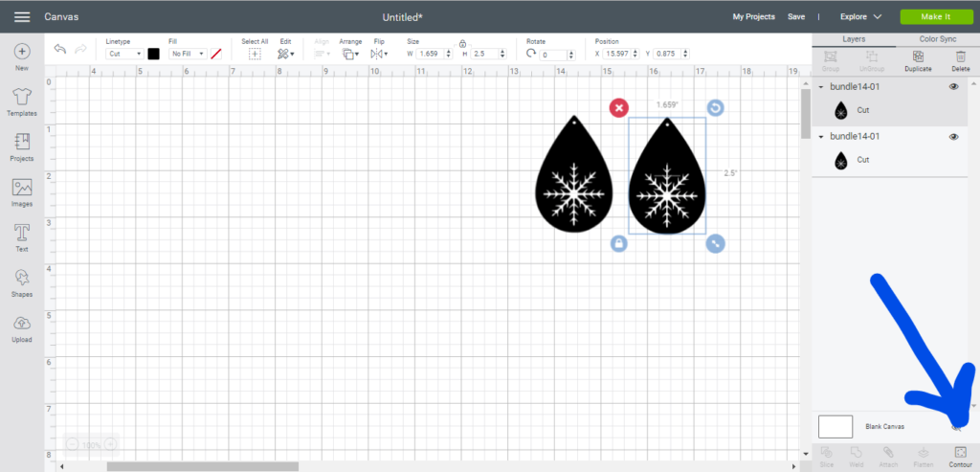980x472 pixels.
Task: Open the Contour tool
Action: point(960,458)
